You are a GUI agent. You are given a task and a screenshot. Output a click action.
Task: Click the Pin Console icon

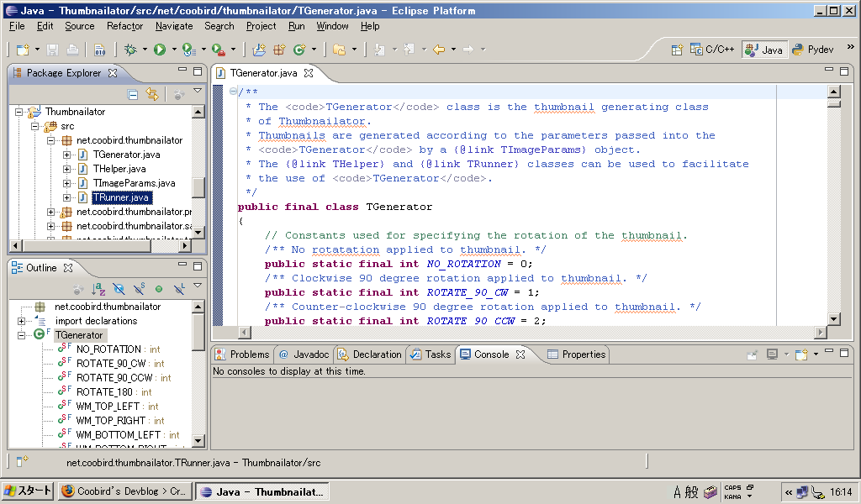(x=753, y=354)
